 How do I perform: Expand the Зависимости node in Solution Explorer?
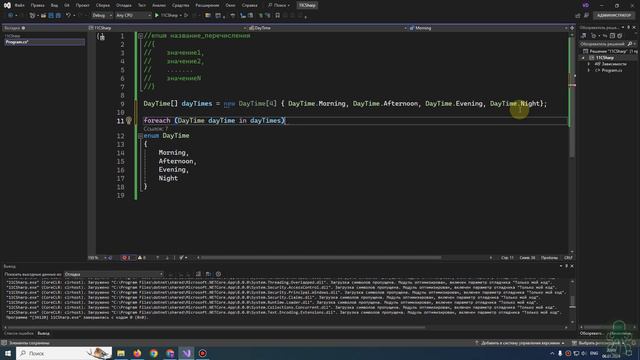589,64
